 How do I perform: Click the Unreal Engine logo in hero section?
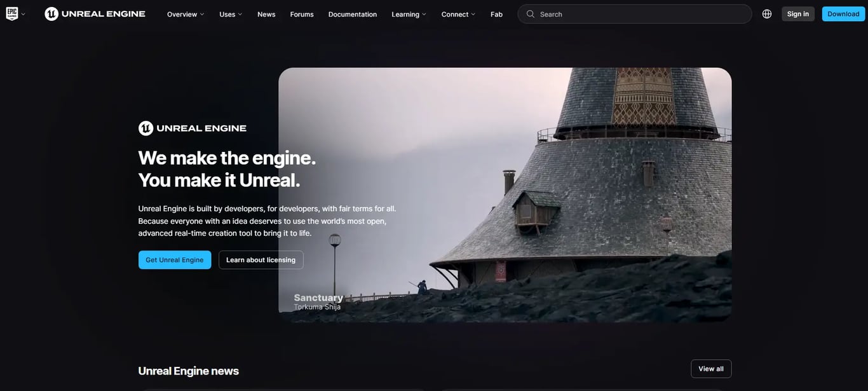click(x=193, y=128)
